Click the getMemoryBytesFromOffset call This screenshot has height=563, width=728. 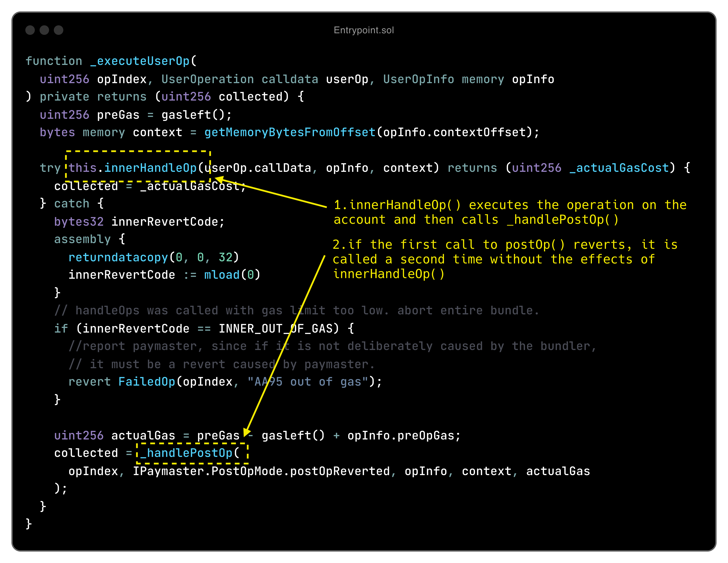pyautogui.click(x=290, y=132)
